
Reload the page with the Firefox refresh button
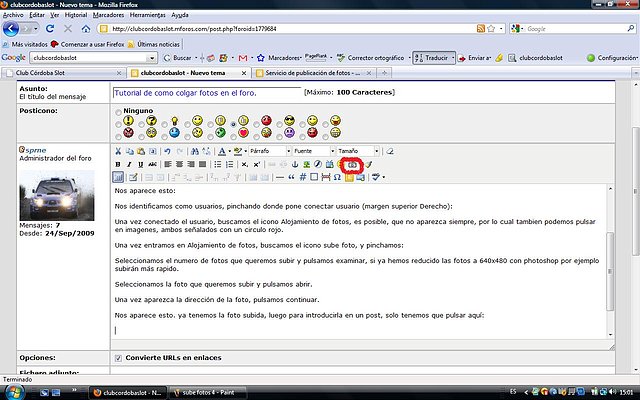click(50, 29)
